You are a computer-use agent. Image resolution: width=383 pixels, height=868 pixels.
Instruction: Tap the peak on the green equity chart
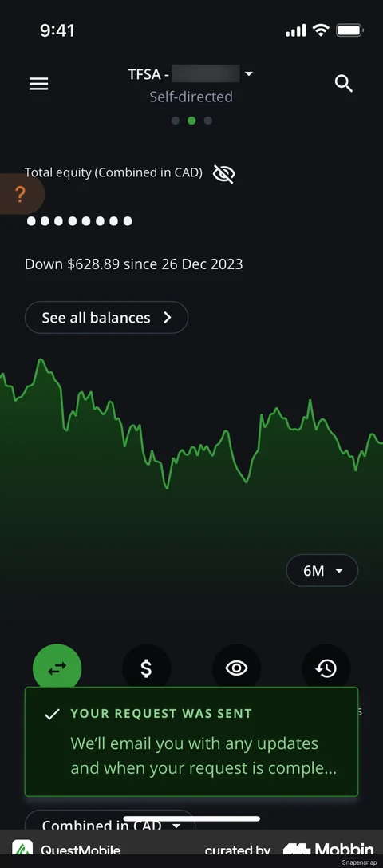41,361
